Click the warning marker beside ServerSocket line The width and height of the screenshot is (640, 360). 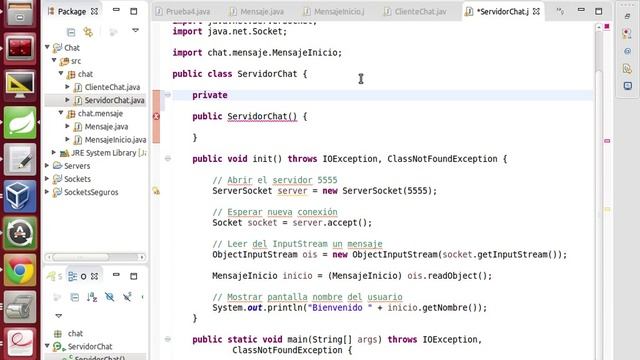click(156, 191)
